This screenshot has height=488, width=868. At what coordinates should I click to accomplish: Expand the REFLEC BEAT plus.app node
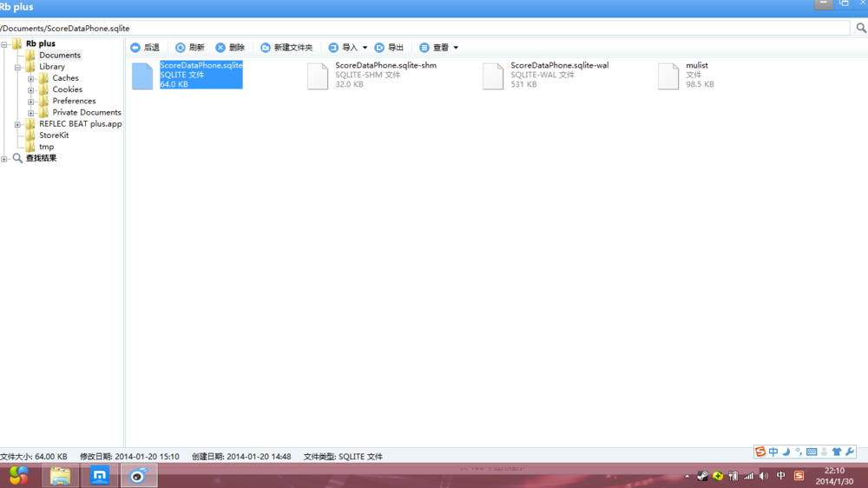click(17, 125)
